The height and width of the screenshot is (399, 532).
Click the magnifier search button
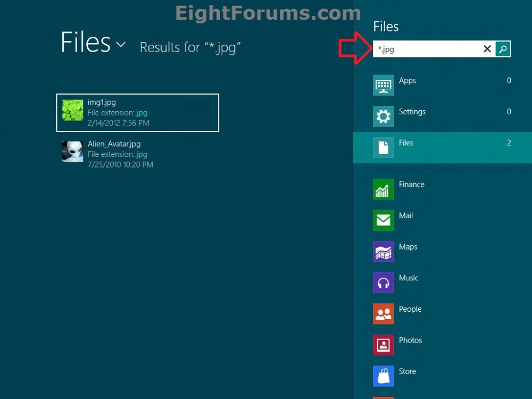503,49
